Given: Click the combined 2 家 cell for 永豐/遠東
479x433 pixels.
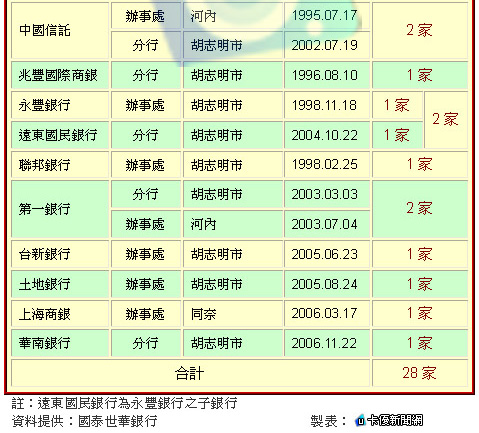Looking at the screenshot, I should point(446,120).
